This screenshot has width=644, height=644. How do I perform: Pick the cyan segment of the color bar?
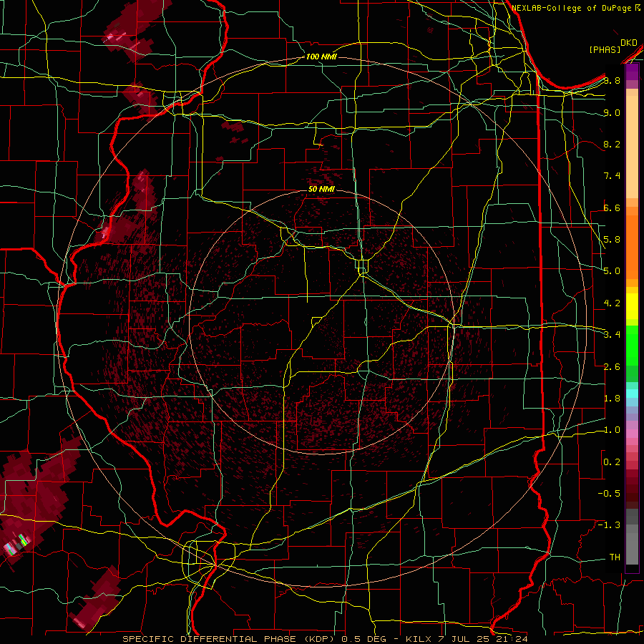point(632,394)
